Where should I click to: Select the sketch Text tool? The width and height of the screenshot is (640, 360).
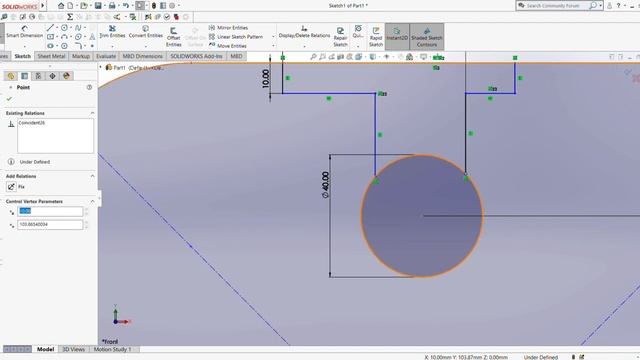pyautogui.click(x=92, y=37)
